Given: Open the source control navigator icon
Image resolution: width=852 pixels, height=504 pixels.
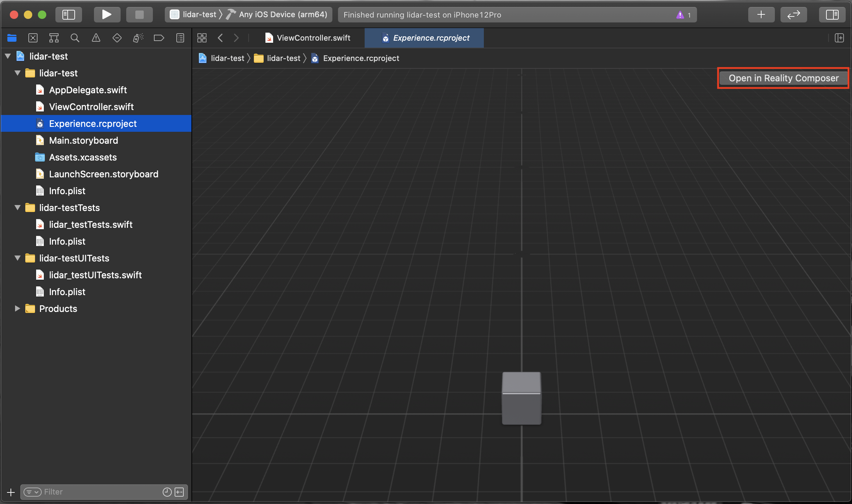Looking at the screenshot, I should coord(33,38).
